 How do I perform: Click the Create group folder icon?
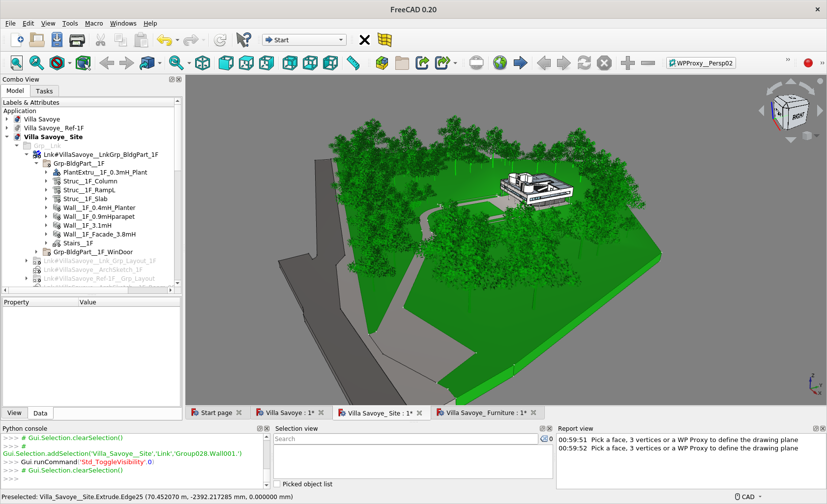[x=402, y=63]
